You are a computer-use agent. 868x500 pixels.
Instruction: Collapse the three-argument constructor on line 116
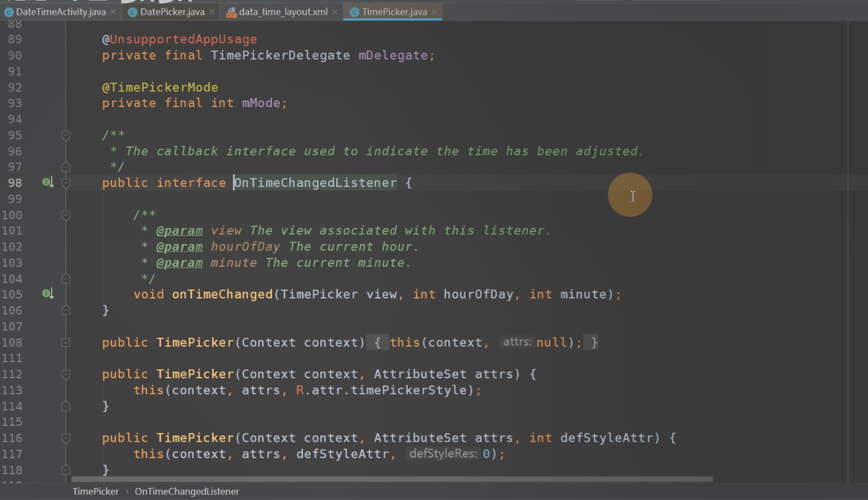[x=65, y=438]
